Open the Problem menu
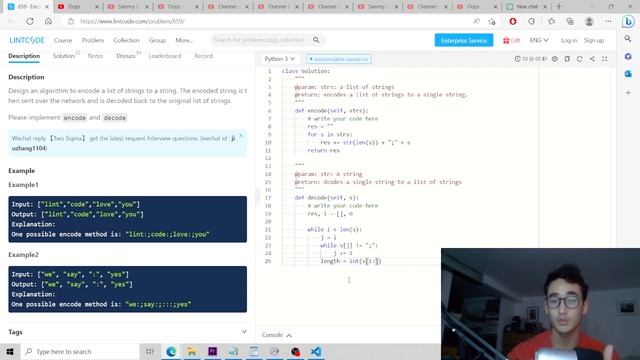The height and width of the screenshot is (360, 640). tap(93, 40)
